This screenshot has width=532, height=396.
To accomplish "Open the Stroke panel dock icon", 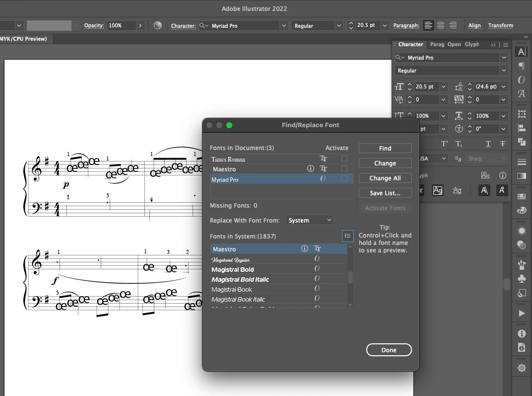I will 522,162.
